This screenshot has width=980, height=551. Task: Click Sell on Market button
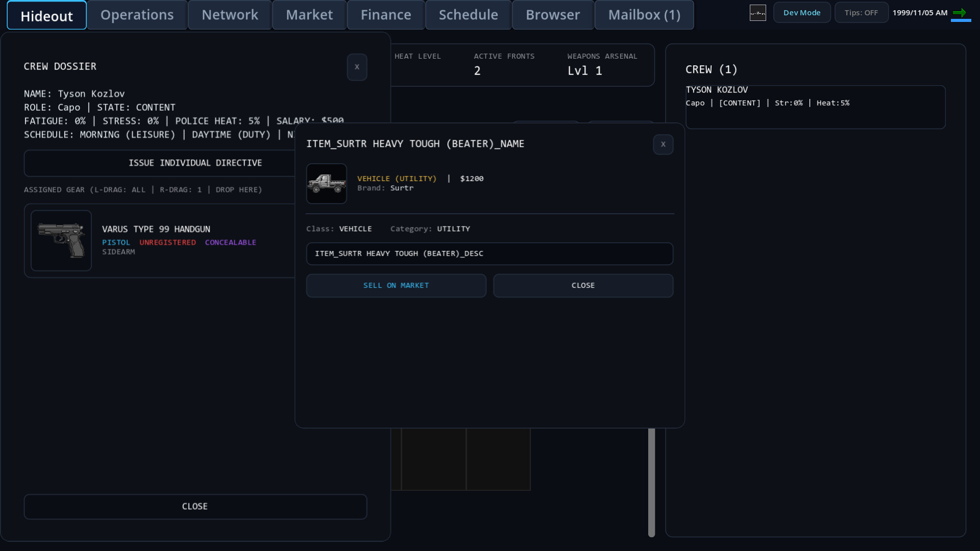point(396,286)
